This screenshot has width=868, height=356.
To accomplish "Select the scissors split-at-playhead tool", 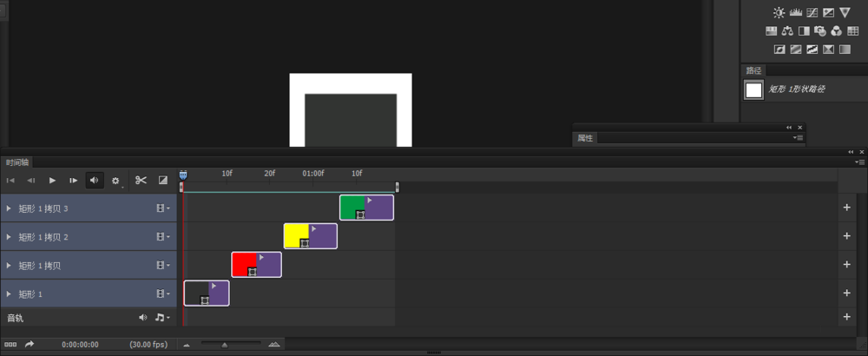I will pos(141,180).
